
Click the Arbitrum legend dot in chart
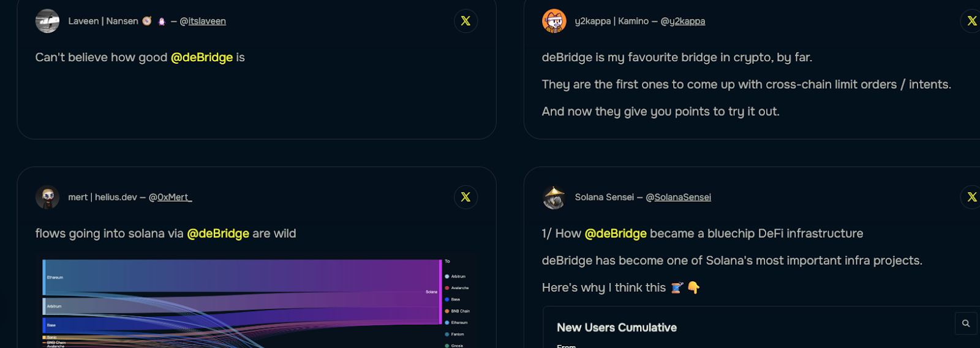(447, 276)
